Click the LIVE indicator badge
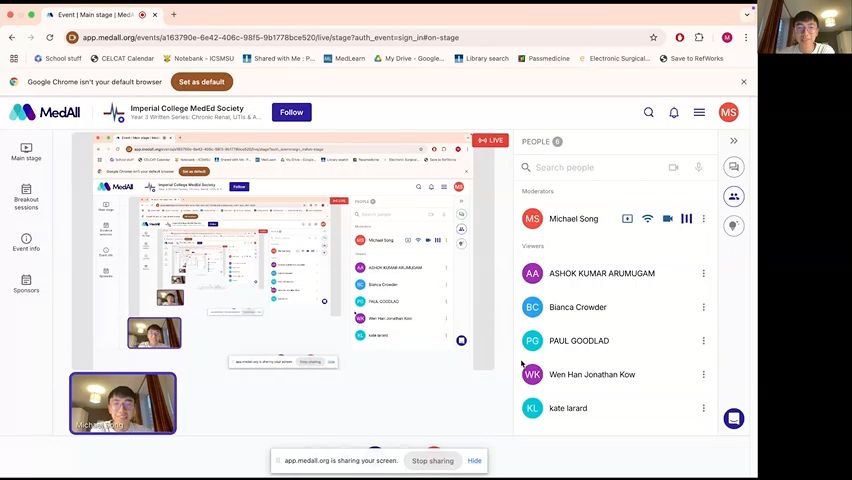Screen dimensions: 852x480 [490, 140]
